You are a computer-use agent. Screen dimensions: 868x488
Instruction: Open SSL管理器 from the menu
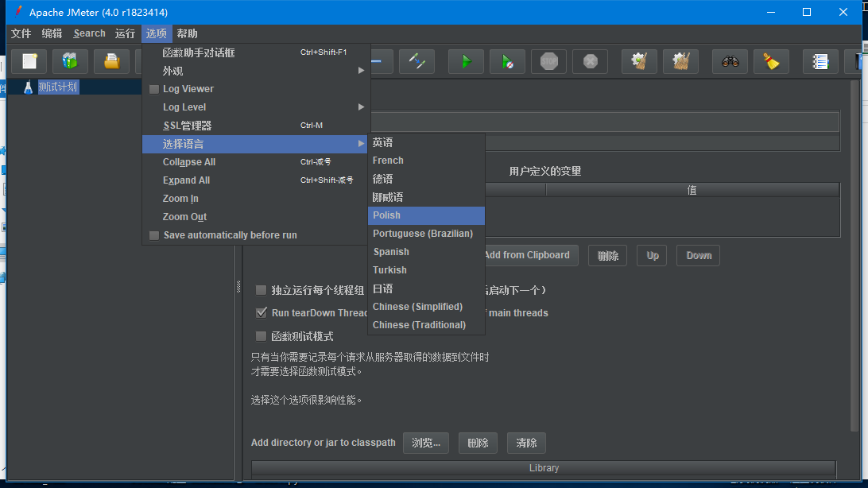pos(255,126)
